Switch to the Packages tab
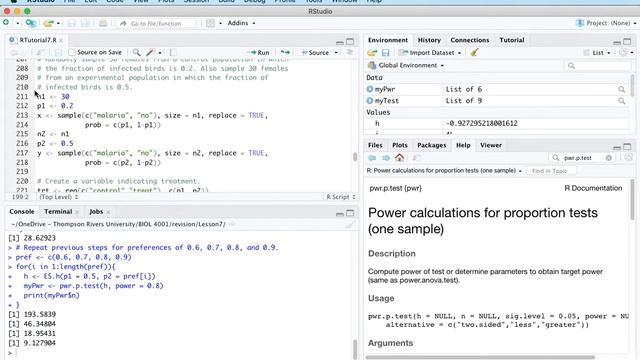This screenshot has width=640, height=360. pos(431,145)
